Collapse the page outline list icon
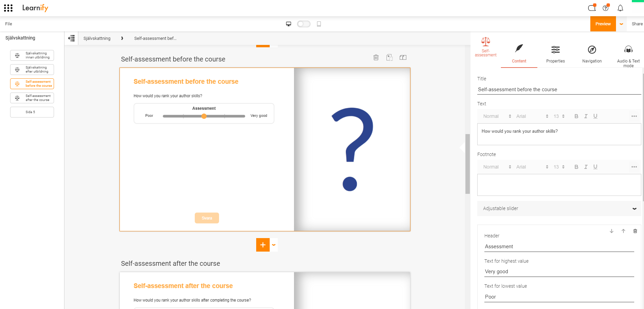 click(x=71, y=38)
